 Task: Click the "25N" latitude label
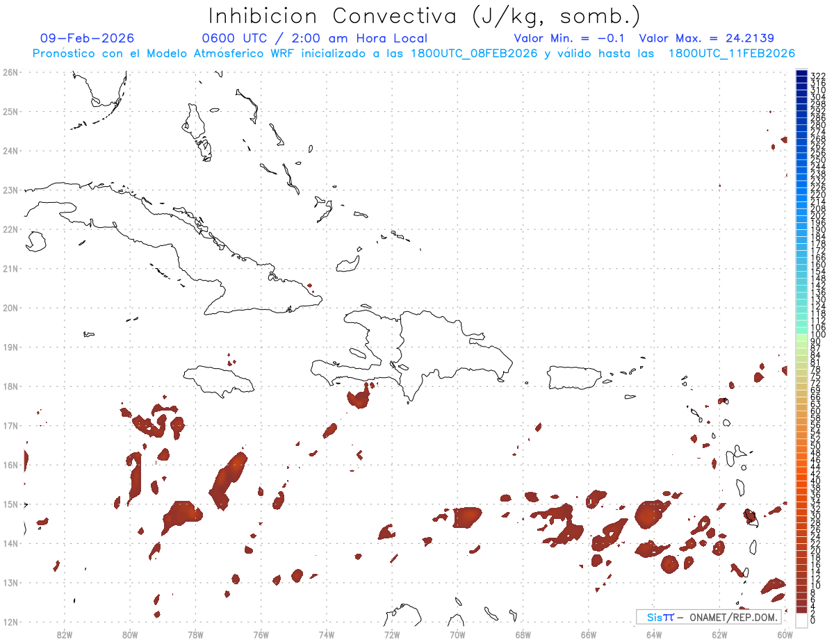[10, 111]
